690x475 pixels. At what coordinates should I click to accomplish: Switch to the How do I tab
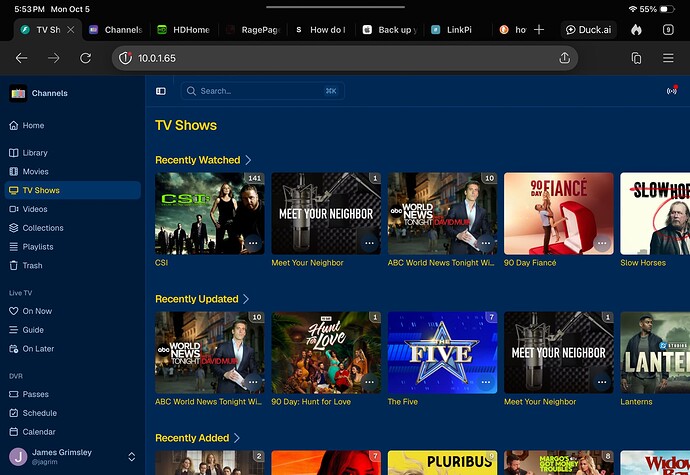point(321,29)
